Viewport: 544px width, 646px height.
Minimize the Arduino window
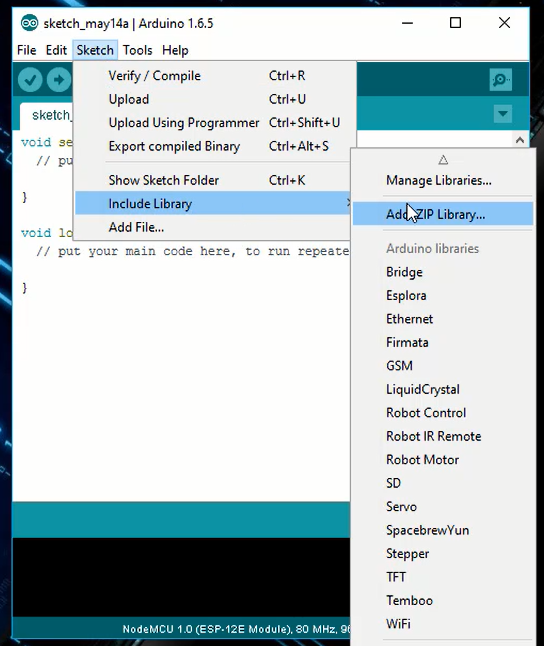[x=407, y=23]
